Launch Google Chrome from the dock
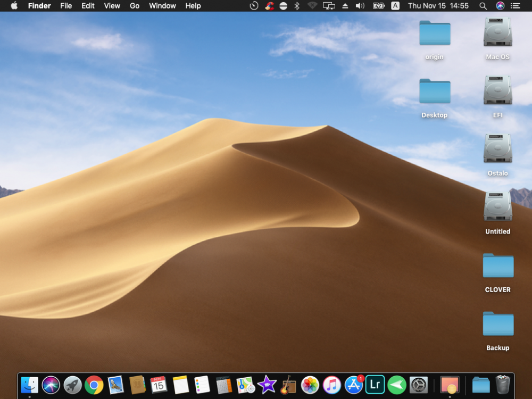The image size is (532, 399). [94, 385]
